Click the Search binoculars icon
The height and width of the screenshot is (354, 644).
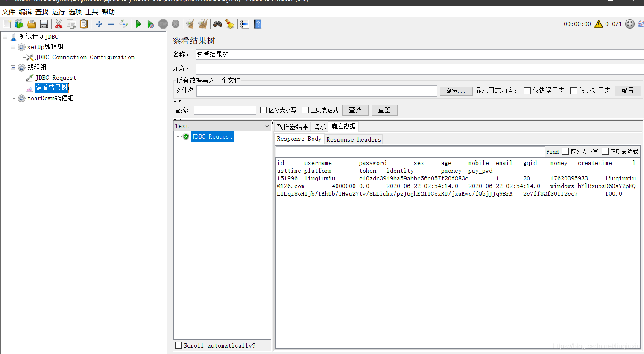(218, 24)
